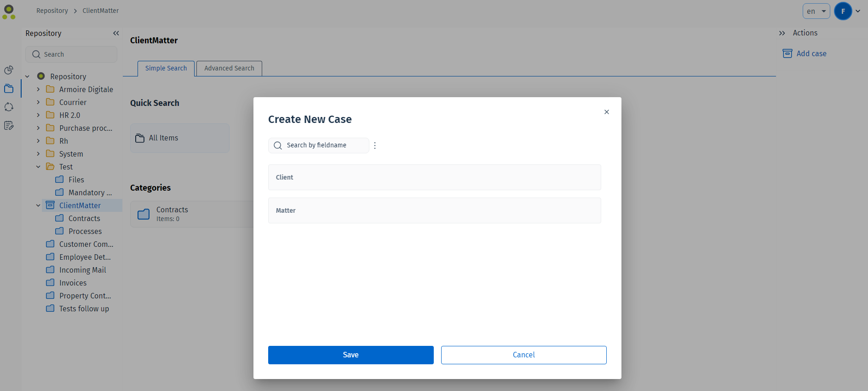Focus the Repository search box
The height and width of the screenshot is (391, 868).
(71, 54)
